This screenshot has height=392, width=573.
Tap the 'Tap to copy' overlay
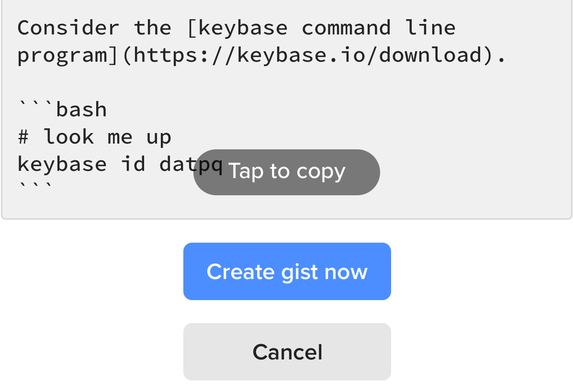(x=286, y=172)
